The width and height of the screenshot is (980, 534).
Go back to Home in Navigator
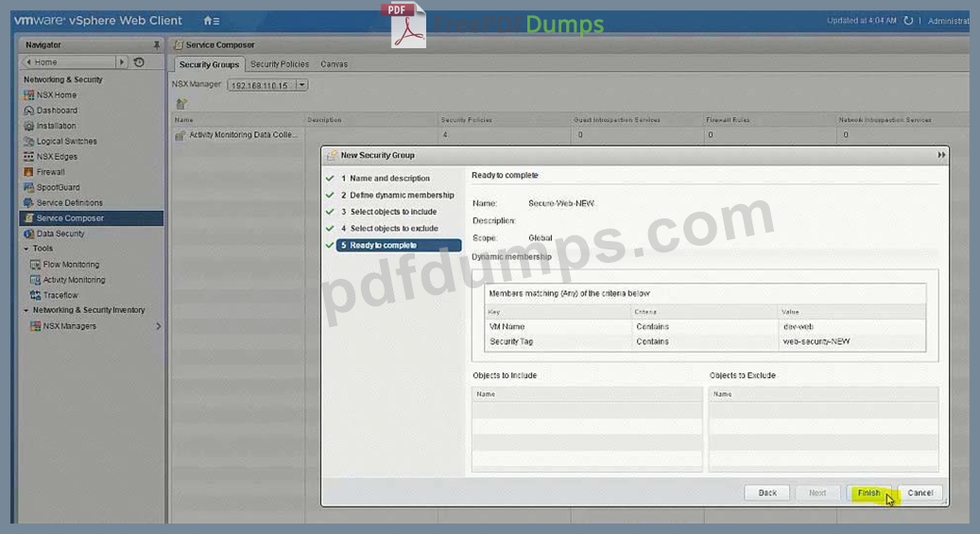tap(67, 61)
